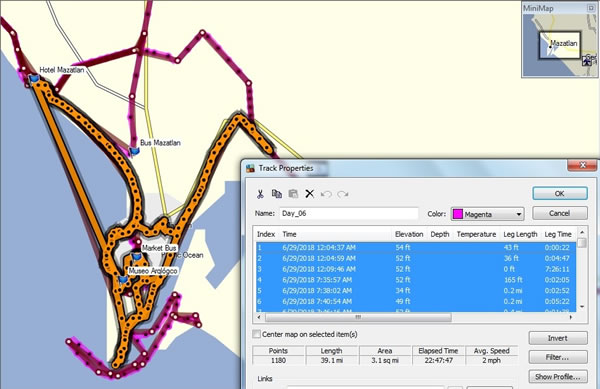600x389 pixels.
Task: Open Show Profile... for the track
Action: (558, 376)
